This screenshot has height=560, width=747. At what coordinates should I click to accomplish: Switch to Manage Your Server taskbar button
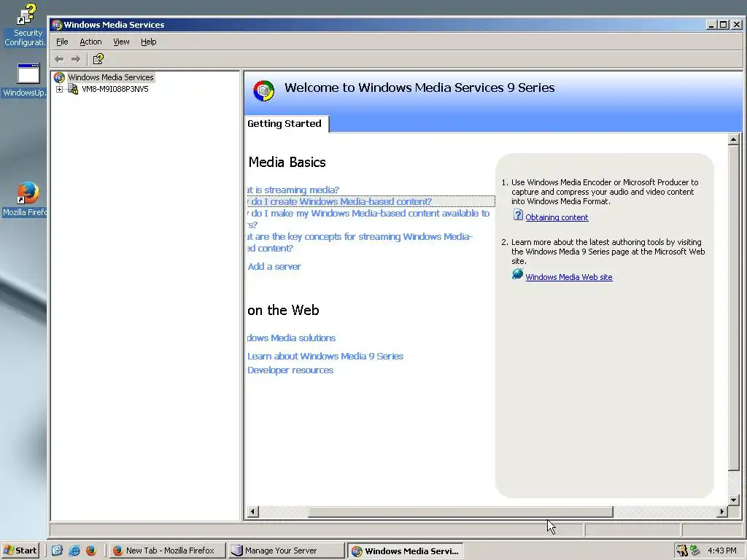[285, 551]
